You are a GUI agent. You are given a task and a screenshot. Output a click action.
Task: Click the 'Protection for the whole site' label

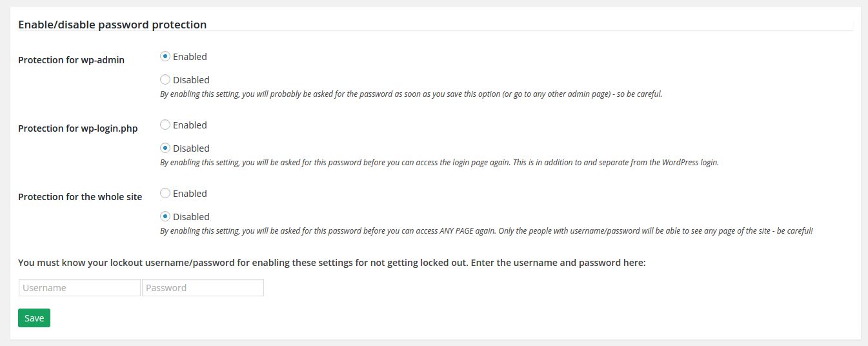(80, 197)
